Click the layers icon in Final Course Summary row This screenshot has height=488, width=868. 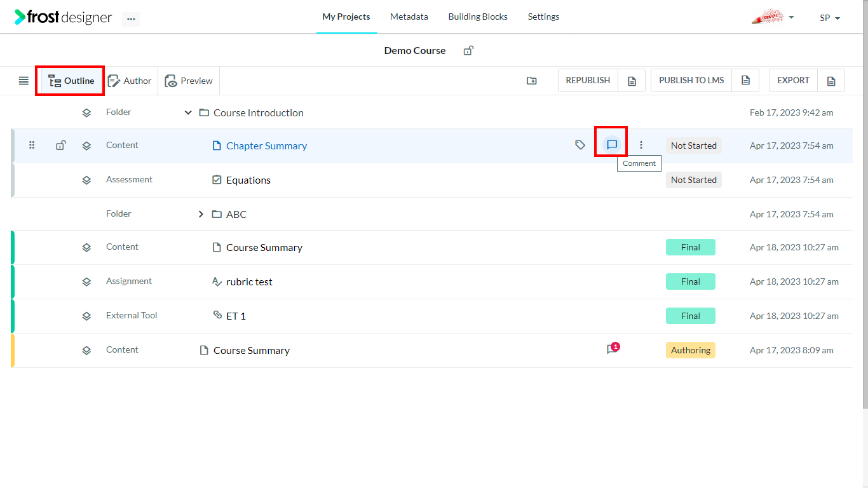coord(86,248)
